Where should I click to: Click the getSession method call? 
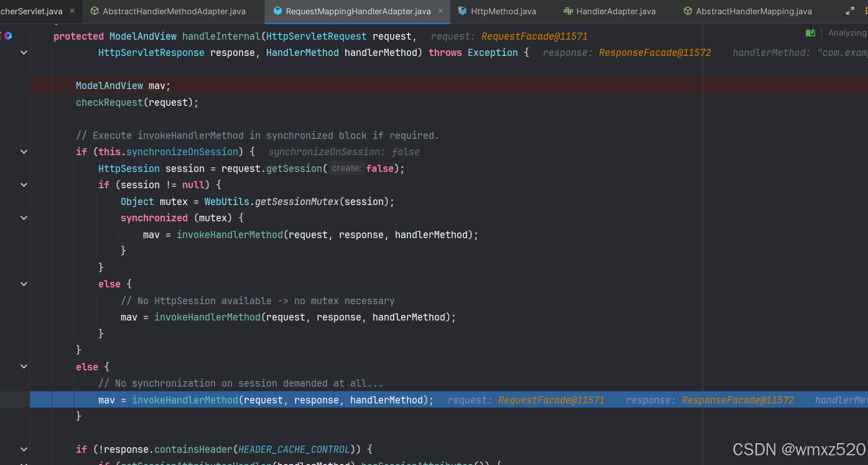[294, 168]
